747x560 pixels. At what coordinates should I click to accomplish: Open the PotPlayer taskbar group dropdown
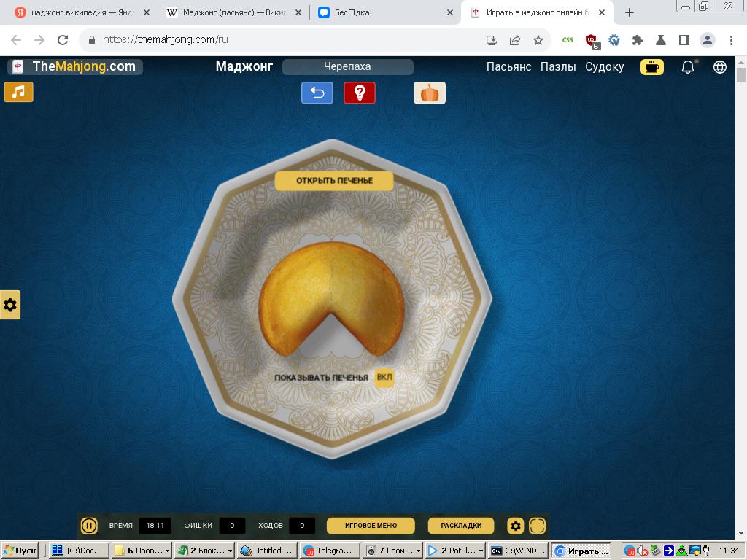tap(480, 551)
